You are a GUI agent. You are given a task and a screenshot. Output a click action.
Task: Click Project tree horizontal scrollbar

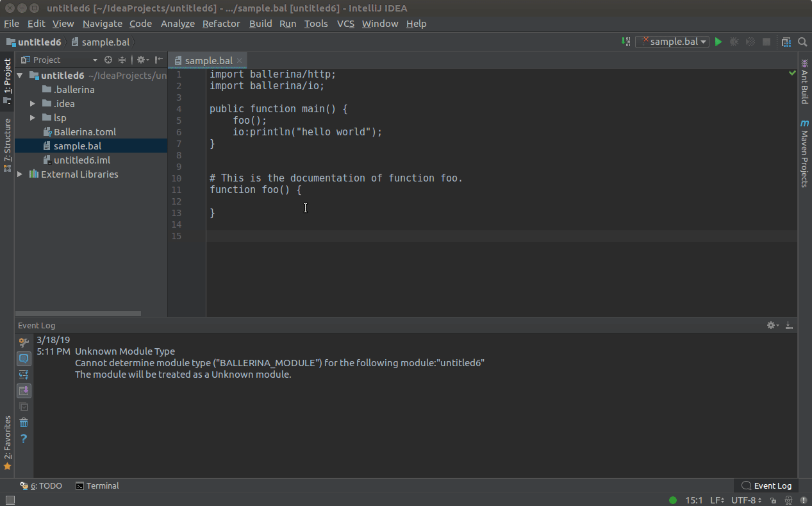coord(78,314)
